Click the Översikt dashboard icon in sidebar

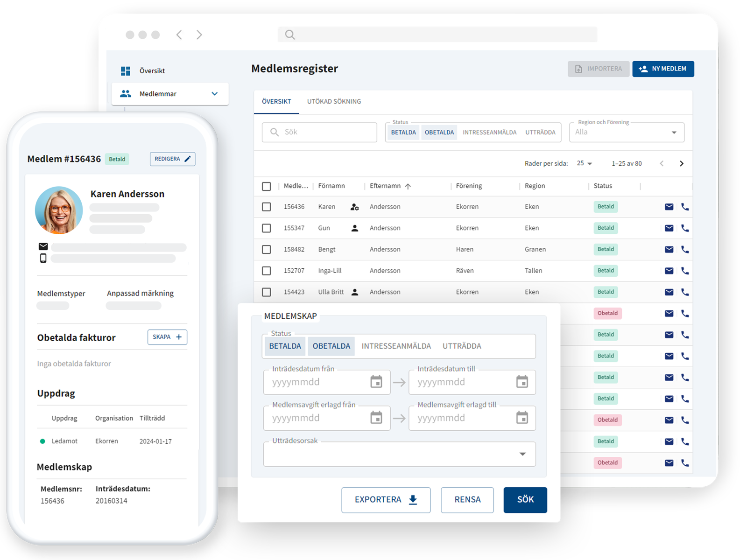tap(126, 71)
